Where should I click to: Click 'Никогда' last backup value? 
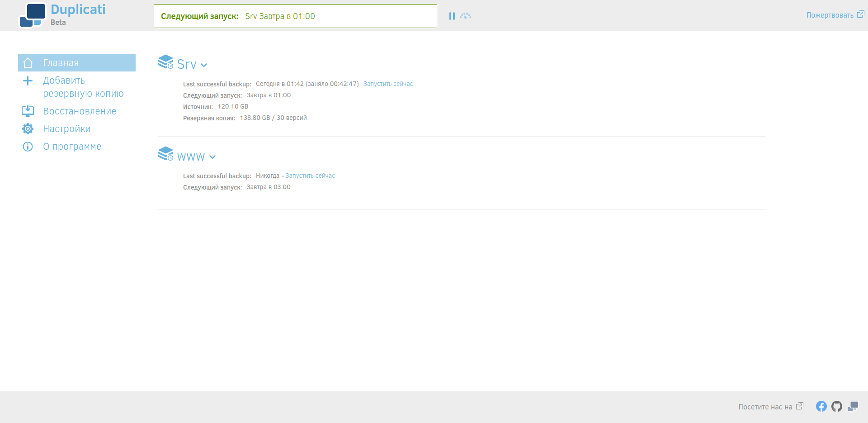click(268, 176)
